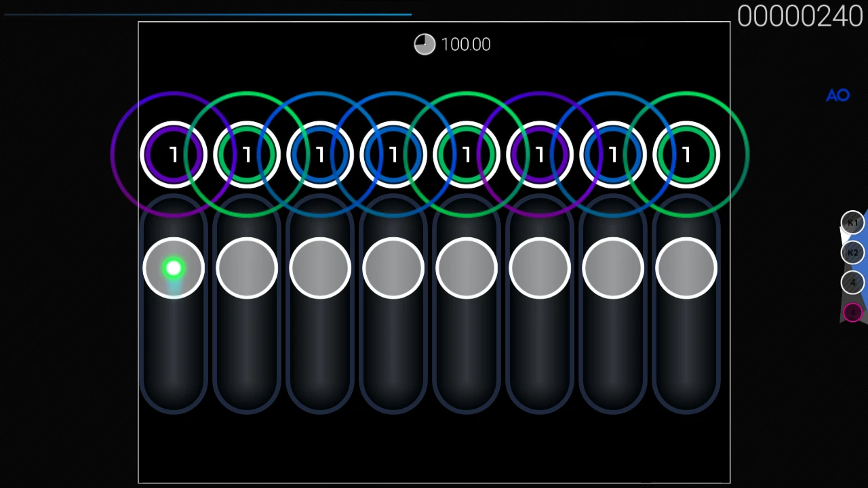Click the fourth gray slider circle from left
The image size is (868, 488).
tap(393, 269)
